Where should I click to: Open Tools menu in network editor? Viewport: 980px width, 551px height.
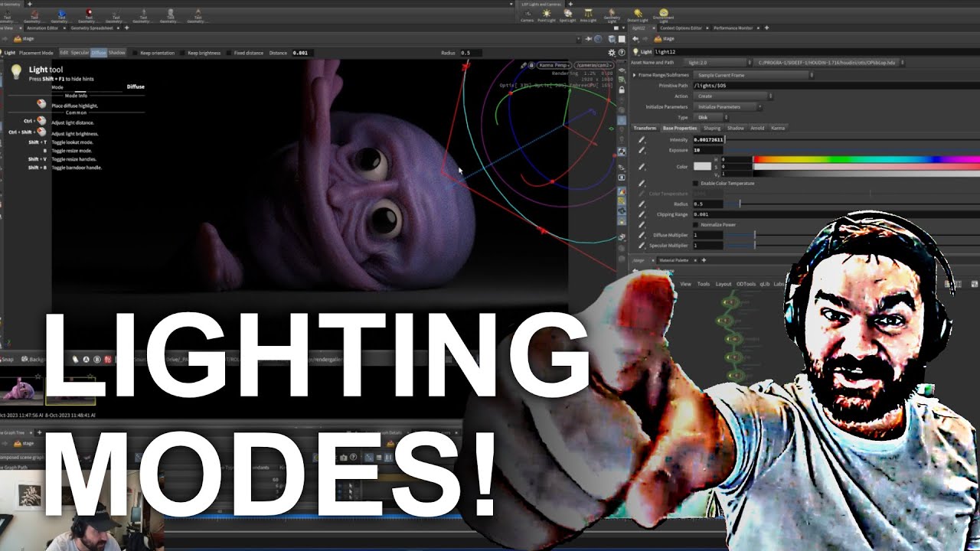[x=704, y=284]
